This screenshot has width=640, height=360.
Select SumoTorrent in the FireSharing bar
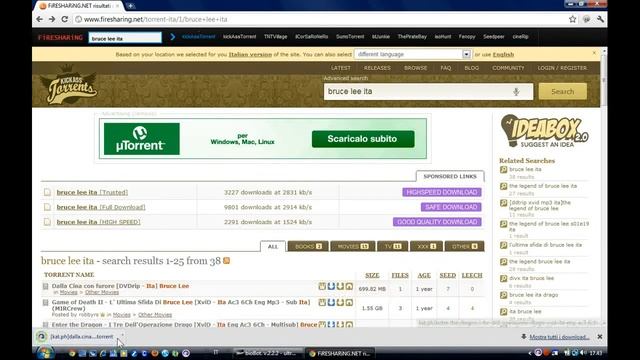(x=350, y=37)
